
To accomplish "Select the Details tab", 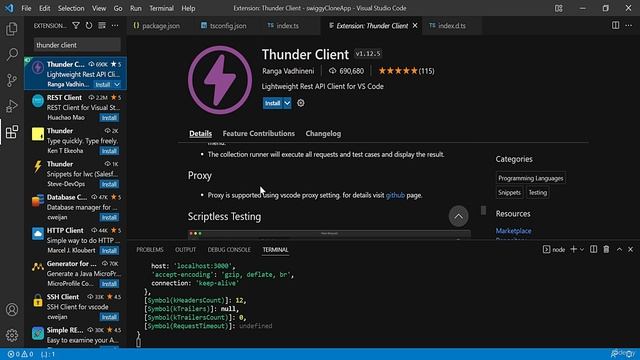I will click(x=200, y=133).
